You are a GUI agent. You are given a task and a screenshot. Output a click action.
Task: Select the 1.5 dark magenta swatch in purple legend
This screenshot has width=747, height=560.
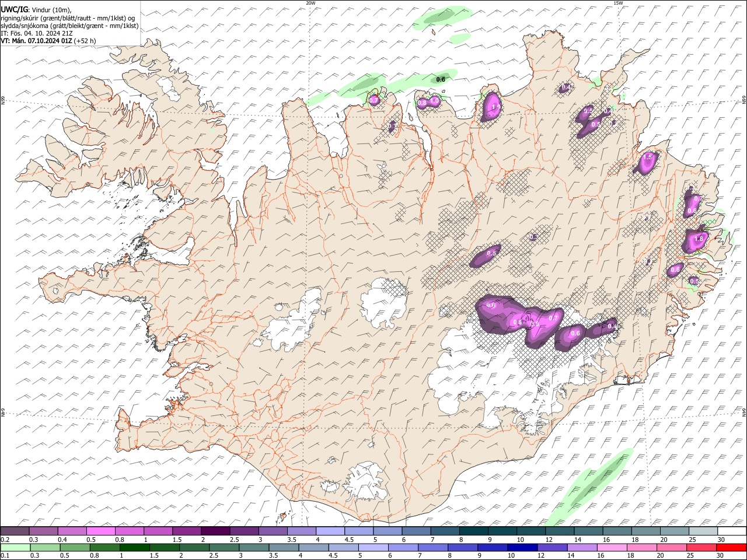(187, 531)
